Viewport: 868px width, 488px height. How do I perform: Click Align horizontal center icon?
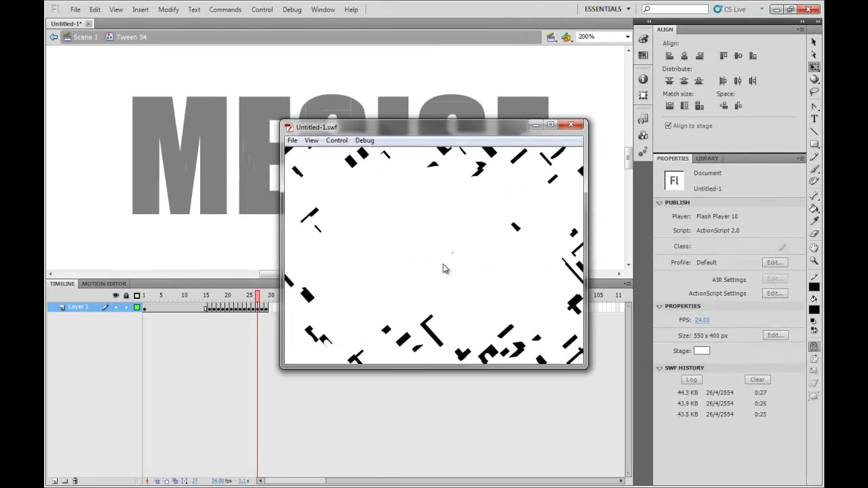pos(684,56)
